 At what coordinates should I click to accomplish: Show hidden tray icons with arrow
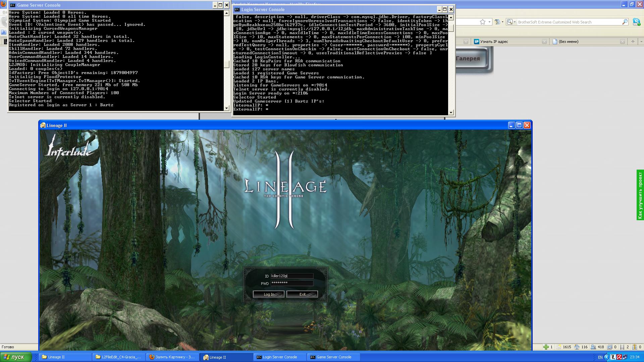pos(606,357)
